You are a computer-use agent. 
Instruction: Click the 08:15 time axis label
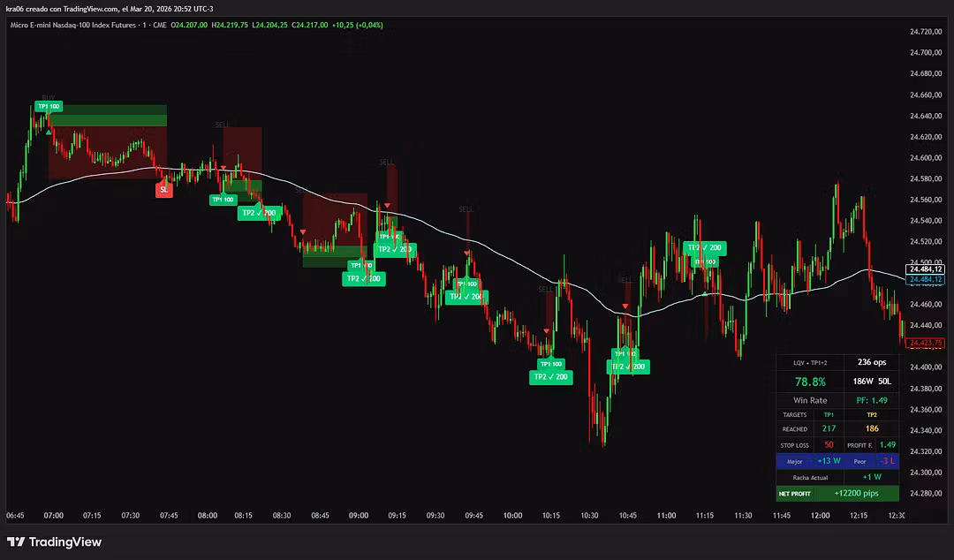point(244,516)
